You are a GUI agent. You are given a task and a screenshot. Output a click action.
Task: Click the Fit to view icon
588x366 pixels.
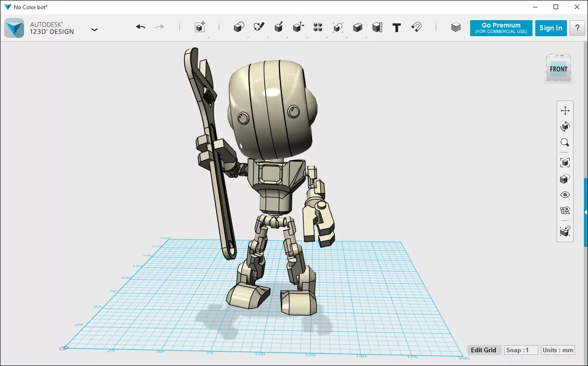[565, 163]
